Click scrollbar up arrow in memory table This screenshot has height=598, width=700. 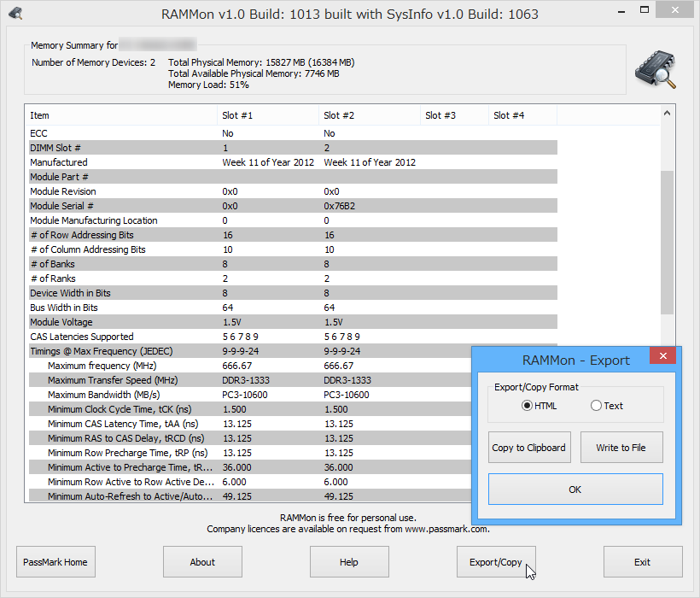(667, 113)
